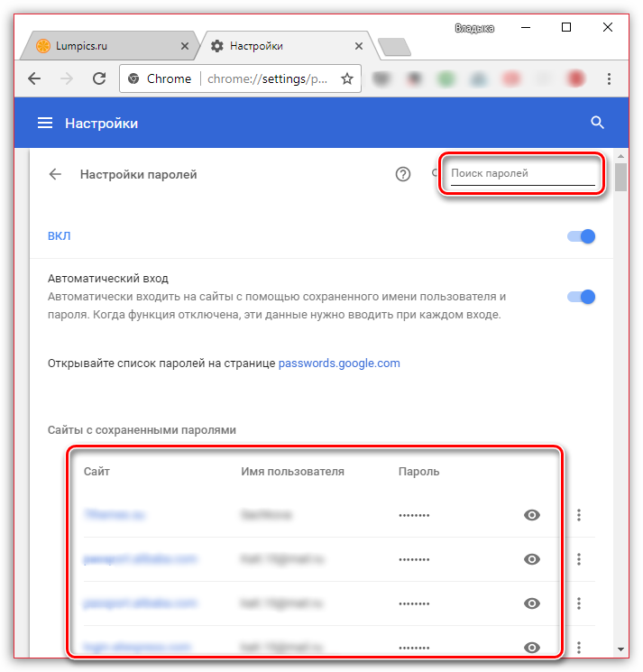Click the Настройки паролей heading
This screenshot has width=643, height=672.
(x=138, y=175)
